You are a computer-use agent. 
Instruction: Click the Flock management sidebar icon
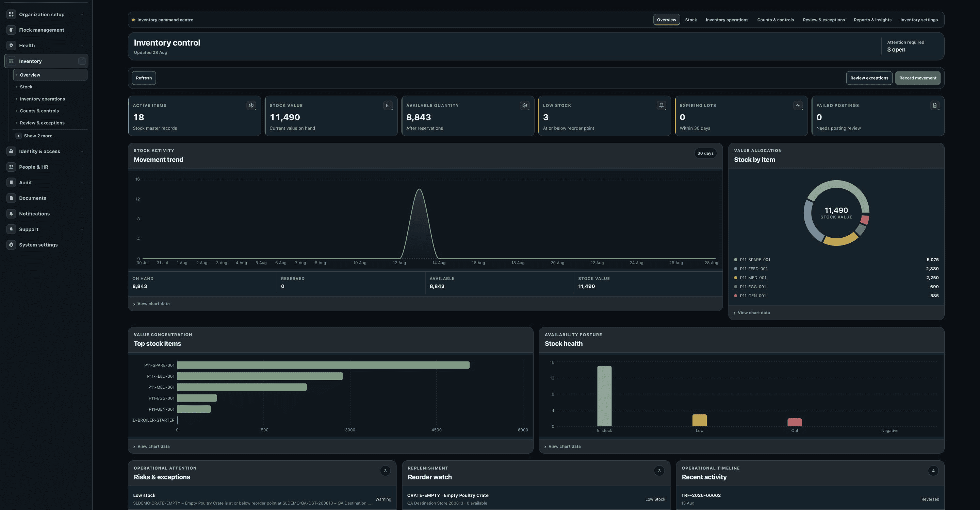point(11,30)
